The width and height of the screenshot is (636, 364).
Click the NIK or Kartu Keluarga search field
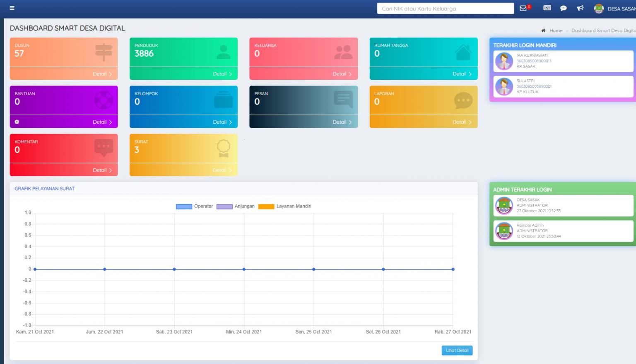click(445, 8)
